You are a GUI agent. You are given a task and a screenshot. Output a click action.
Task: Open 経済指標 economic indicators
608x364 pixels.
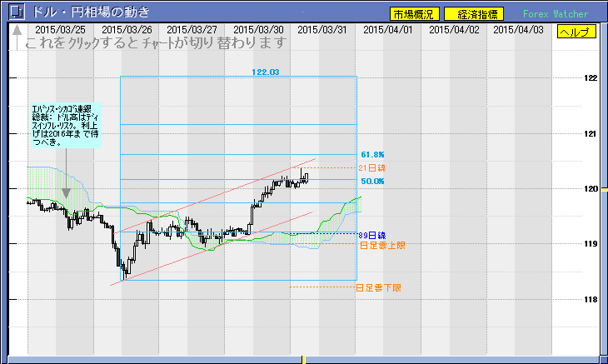pos(474,14)
